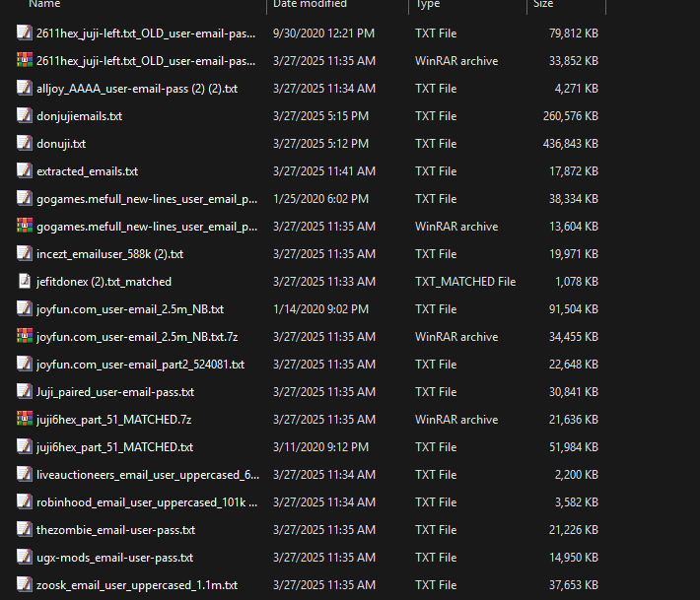The width and height of the screenshot is (700, 600).
Task: Click the 37,653 KB size value
Action: point(574,585)
